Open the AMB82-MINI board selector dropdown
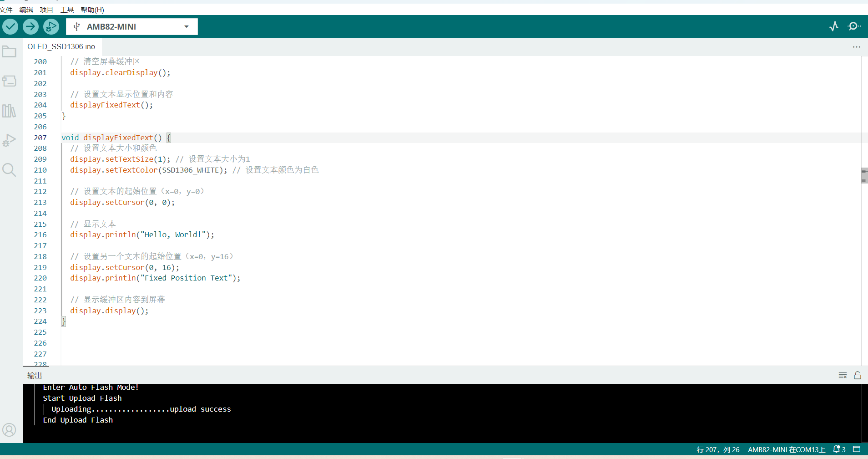 pos(132,26)
